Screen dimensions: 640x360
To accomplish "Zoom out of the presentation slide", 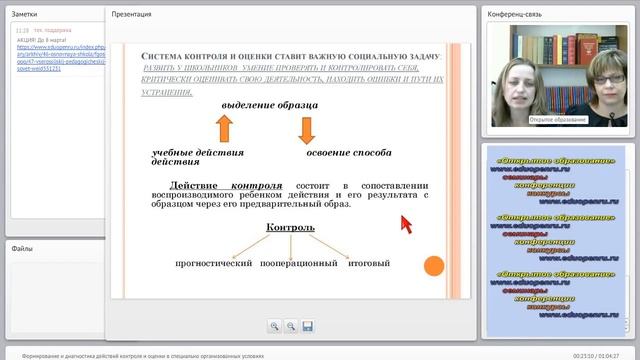I will 291,326.
